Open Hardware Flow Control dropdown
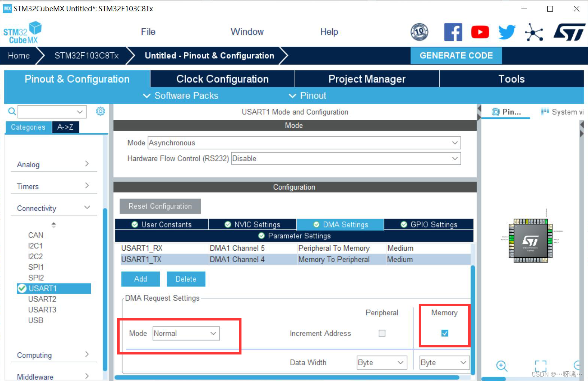 tap(346, 158)
